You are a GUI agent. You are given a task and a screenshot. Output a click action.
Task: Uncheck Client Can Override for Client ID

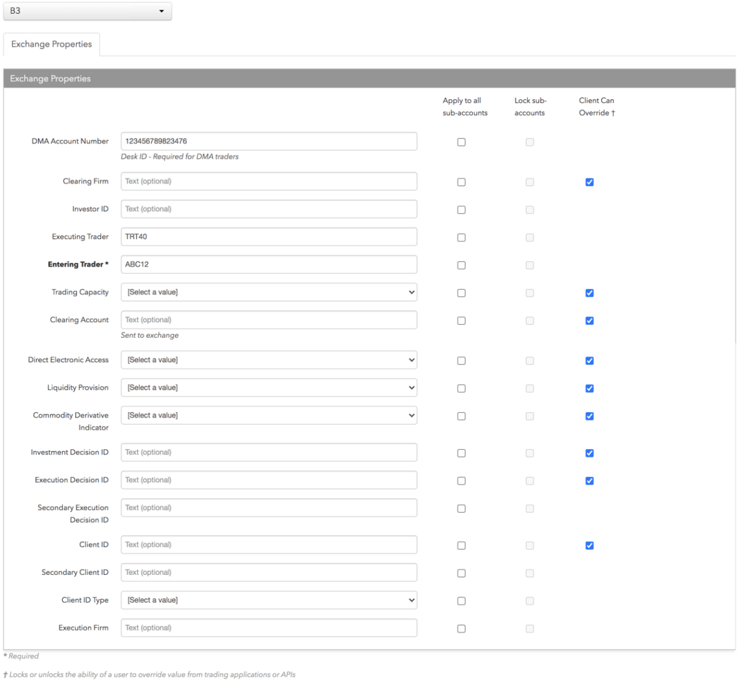click(x=589, y=546)
